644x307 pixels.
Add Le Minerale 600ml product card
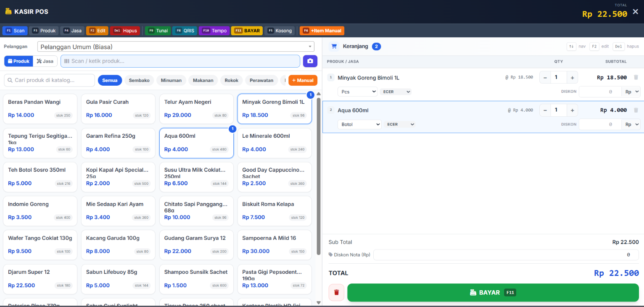point(274,143)
